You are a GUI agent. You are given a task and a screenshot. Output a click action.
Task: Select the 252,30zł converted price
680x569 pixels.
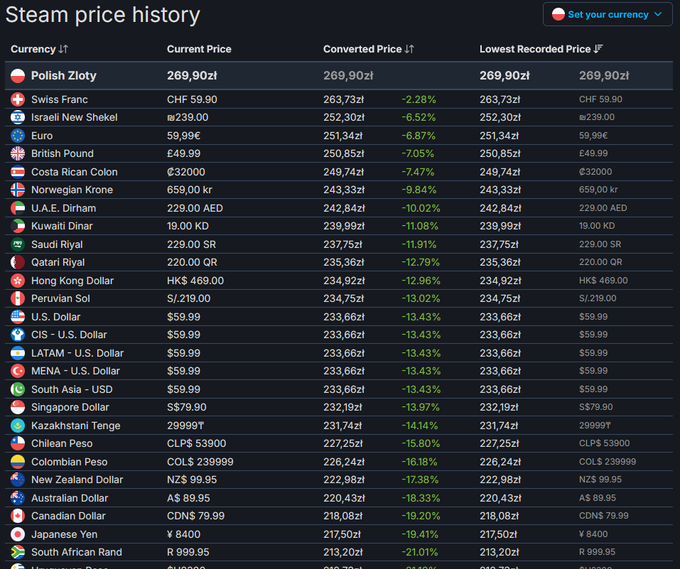point(344,117)
